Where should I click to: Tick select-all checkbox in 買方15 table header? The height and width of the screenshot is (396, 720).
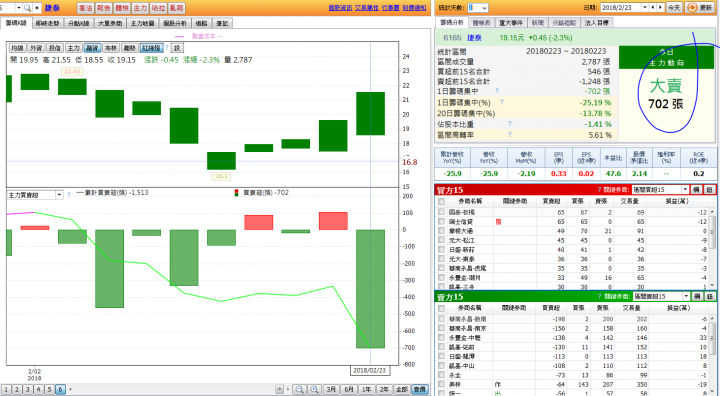coord(441,201)
